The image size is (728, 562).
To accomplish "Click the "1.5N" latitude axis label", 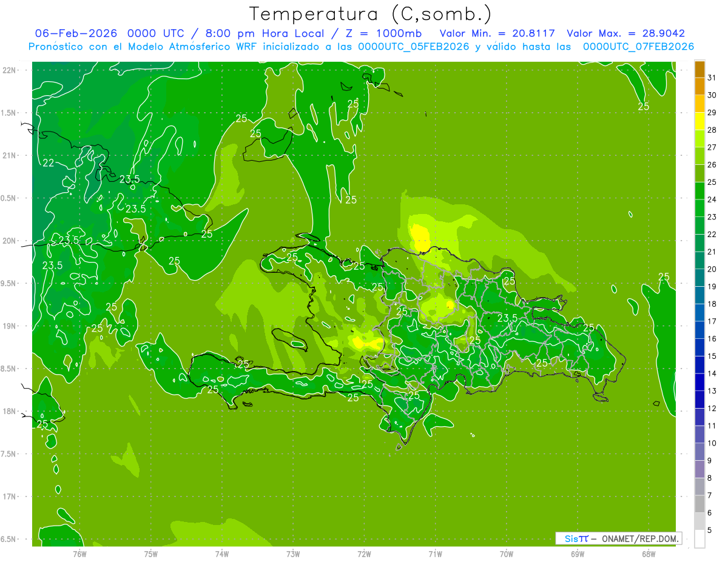I will click(x=9, y=113).
